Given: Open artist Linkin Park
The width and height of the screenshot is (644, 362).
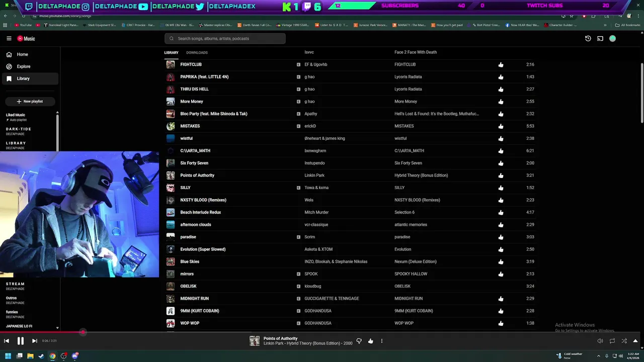Looking at the screenshot, I should [314, 175].
